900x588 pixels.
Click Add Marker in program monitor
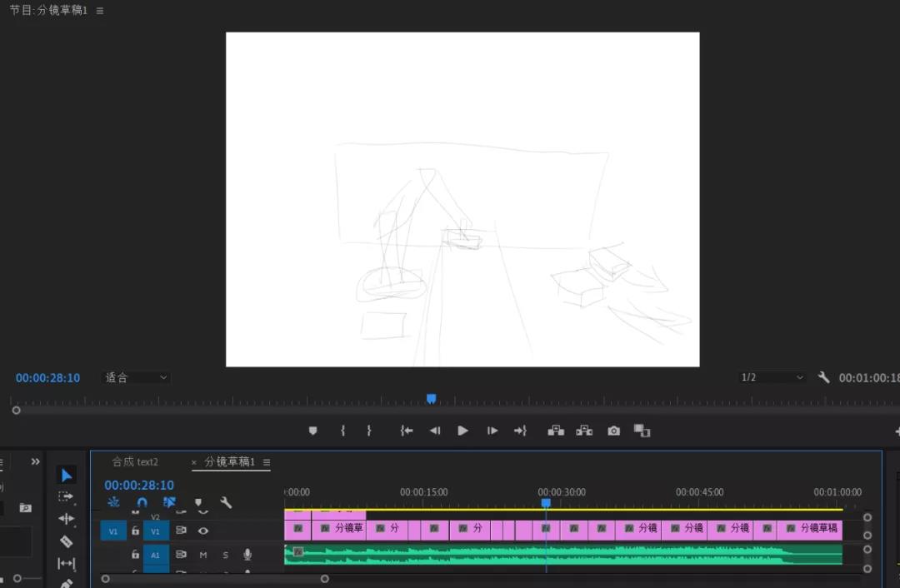click(x=312, y=431)
